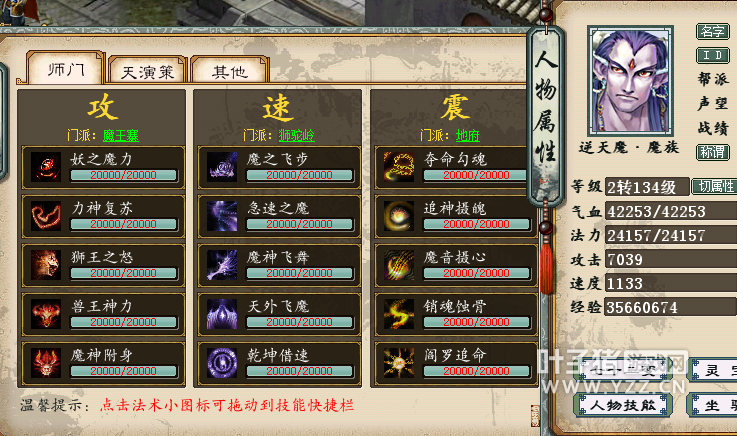Image resolution: width=737 pixels, height=436 pixels.
Task: Click the 魔王寨 school link
Action: pyautogui.click(x=121, y=136)
